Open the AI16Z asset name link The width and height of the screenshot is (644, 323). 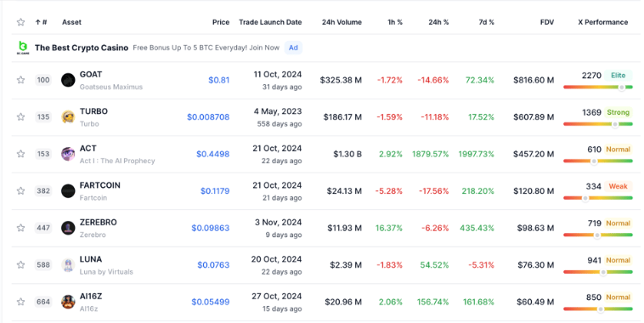pyautogui.click(x=91, y=297)
